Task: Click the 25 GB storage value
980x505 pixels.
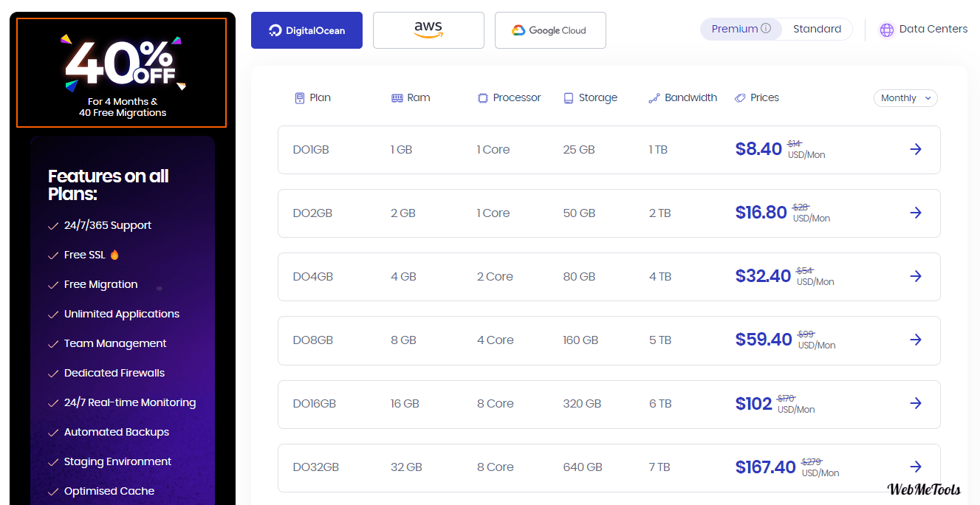Action: click(579, 150)
